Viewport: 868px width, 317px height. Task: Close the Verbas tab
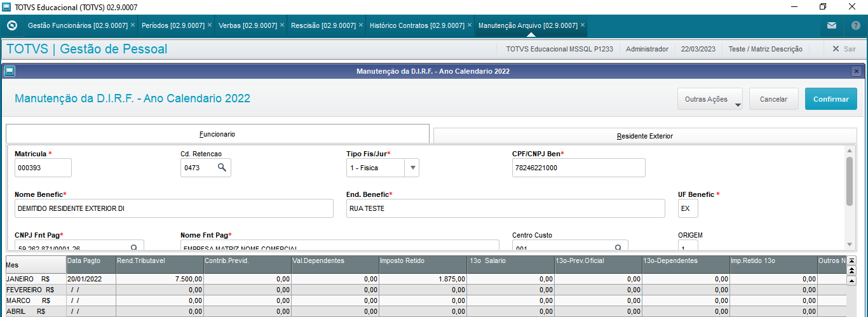click(x=282, y=25)
